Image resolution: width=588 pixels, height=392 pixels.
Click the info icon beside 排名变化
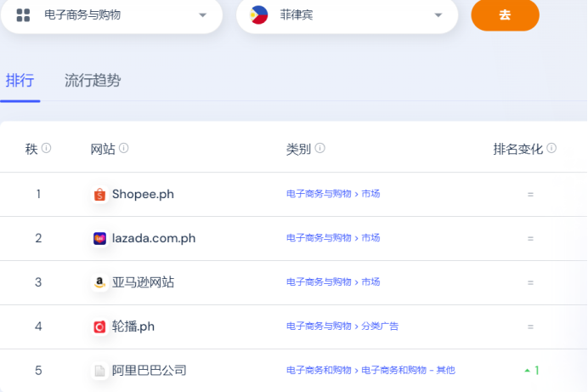click(551, 148)
